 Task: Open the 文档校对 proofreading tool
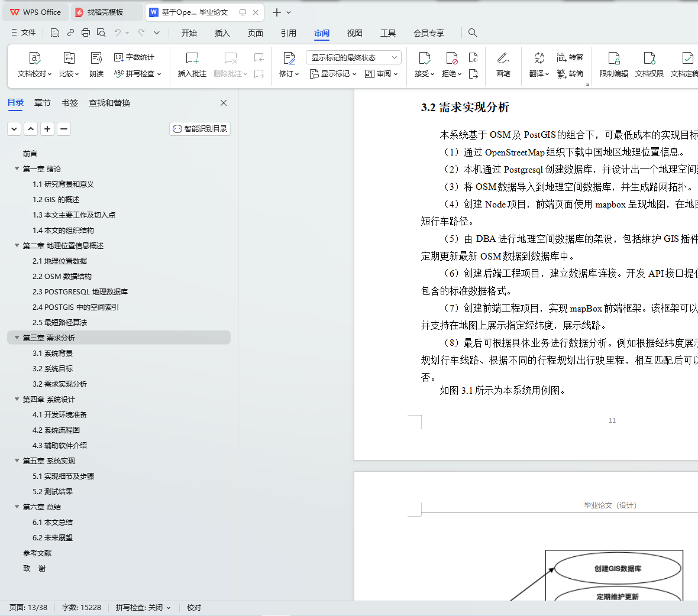34,65
